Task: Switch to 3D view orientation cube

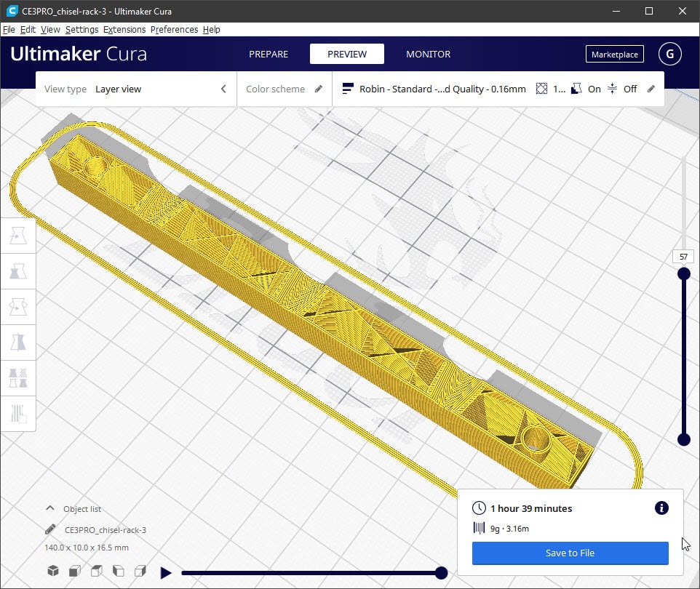Action: coord(53,571)
